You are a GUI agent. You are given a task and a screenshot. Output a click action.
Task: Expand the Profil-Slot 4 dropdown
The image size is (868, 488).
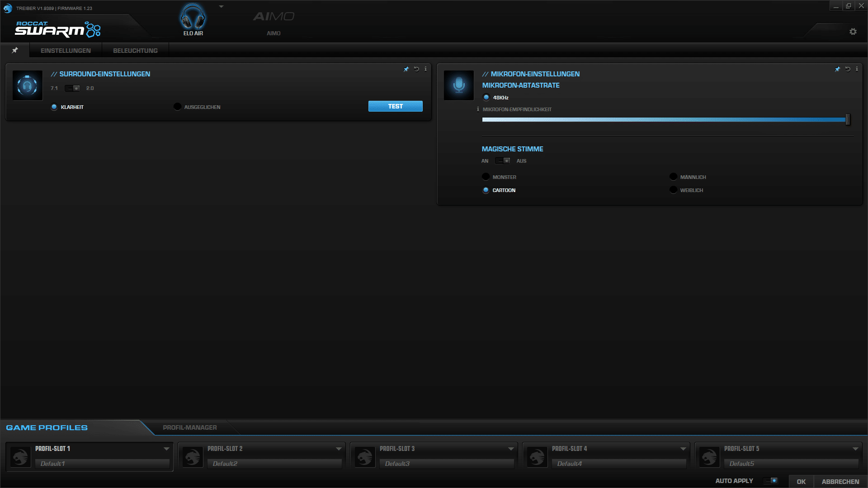coord(683,449)
